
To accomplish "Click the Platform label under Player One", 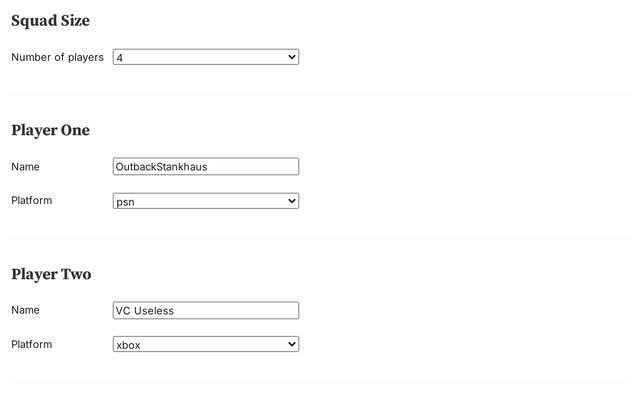I will coord(31,200).
